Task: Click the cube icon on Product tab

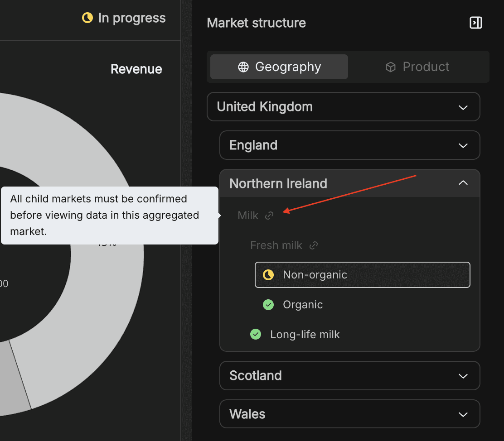Action: click(390, 67)
